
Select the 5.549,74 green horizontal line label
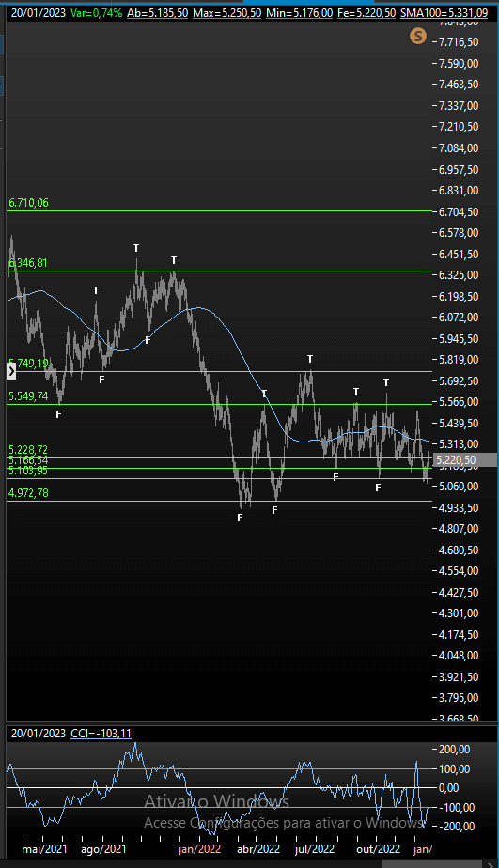click(x=27, y=395)
